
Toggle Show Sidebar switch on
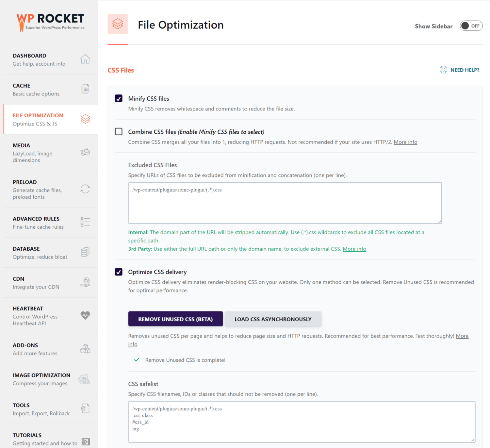(x=471, y=26)
